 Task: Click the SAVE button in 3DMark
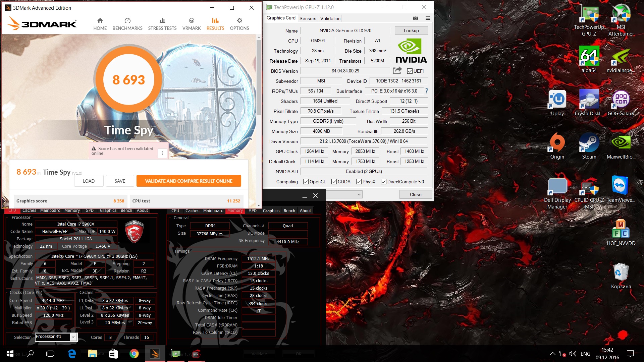click(120, 181)
